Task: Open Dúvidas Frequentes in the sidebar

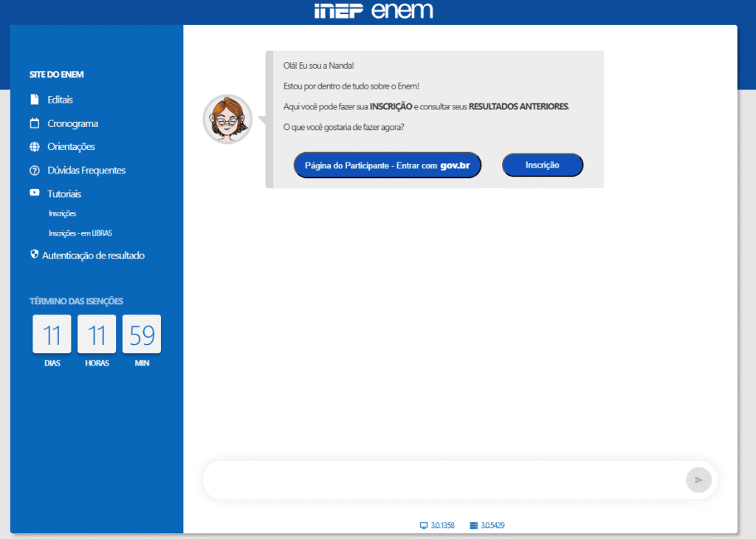Action: click(86, 170)
